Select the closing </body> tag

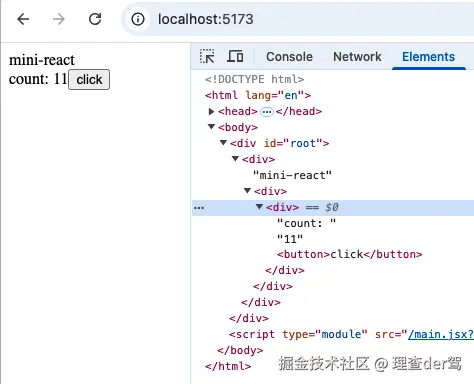click(x=240, y=350)
